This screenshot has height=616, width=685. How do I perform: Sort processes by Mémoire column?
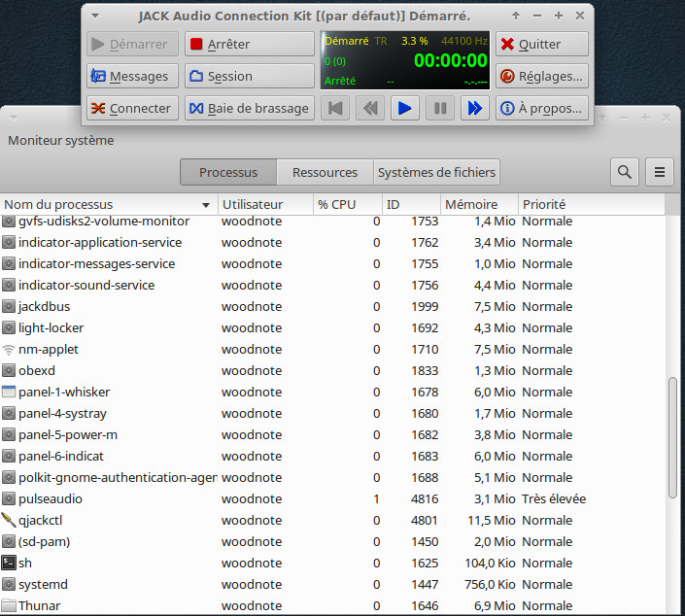coord(471,204)
